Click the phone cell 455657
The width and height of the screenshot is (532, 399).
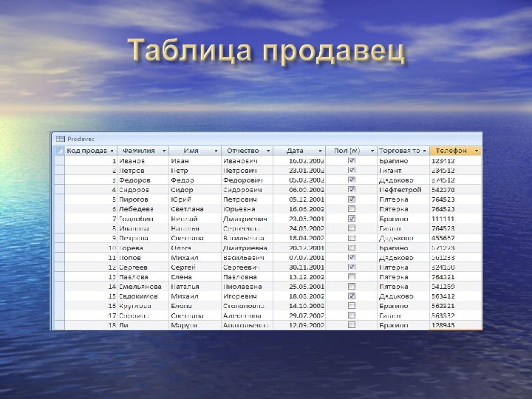[x=455, y=238]
